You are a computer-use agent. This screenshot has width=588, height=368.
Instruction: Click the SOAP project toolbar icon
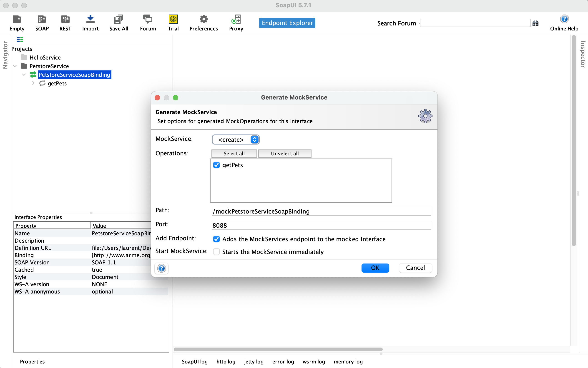(42, 20)
